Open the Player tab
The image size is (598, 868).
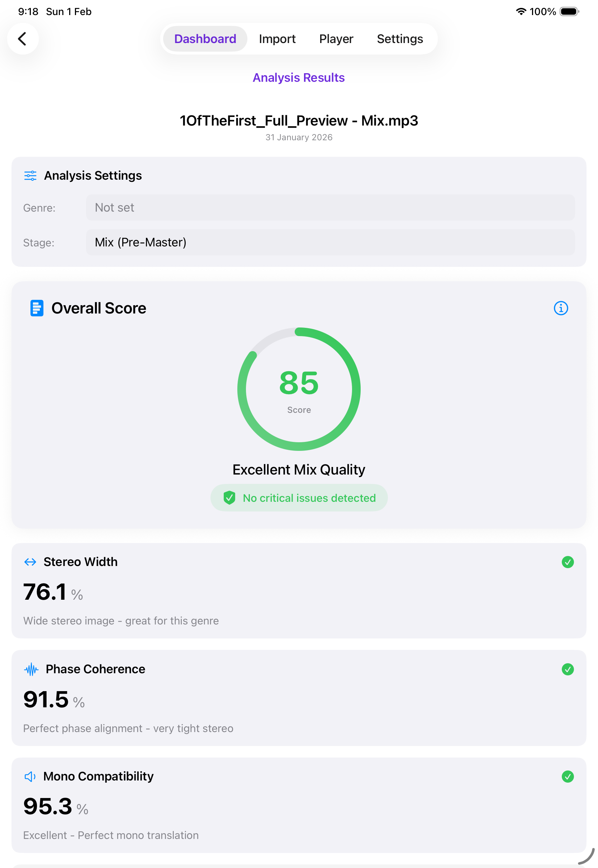pos(336,39)
